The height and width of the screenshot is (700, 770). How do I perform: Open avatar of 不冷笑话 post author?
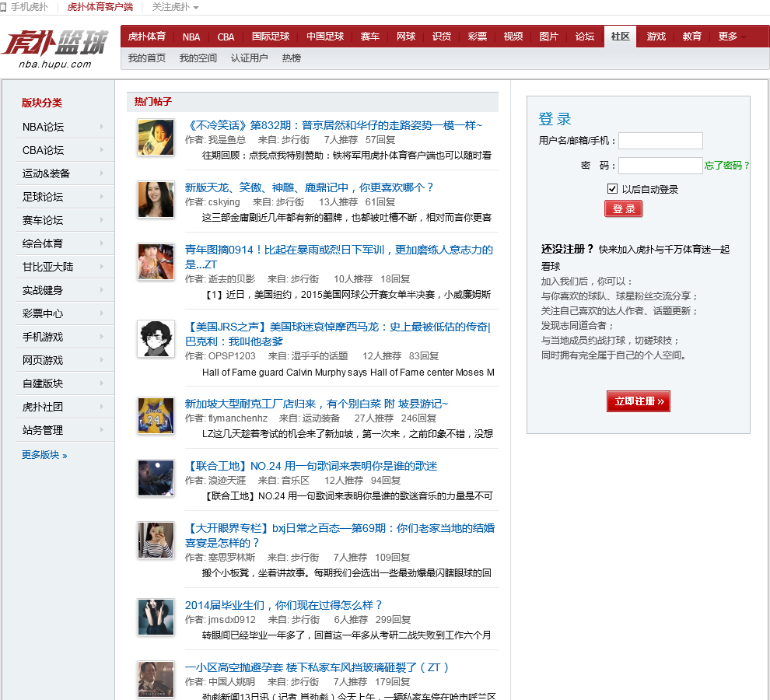tap(156, 137)
